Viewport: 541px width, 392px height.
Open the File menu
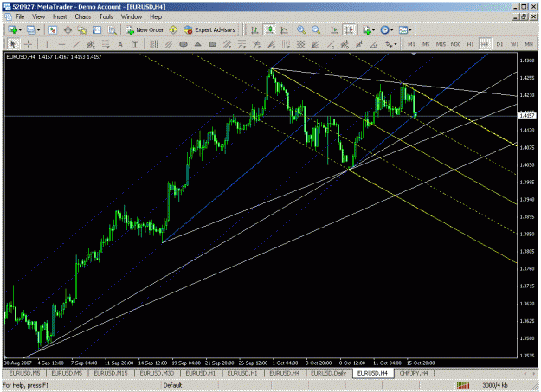click(x=20, y=16)
